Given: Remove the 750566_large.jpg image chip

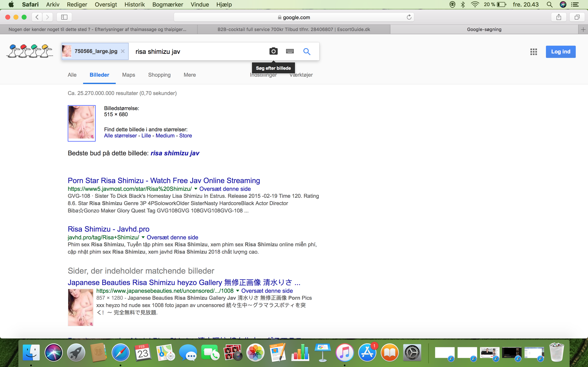Looking at the screenshot, I should 123,51.
